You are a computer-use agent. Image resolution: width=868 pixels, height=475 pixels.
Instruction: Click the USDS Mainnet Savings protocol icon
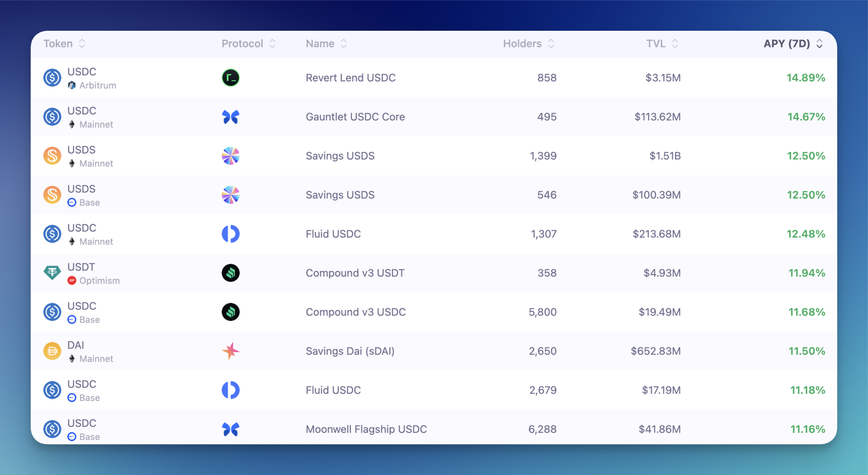click(x=231, y=156)
